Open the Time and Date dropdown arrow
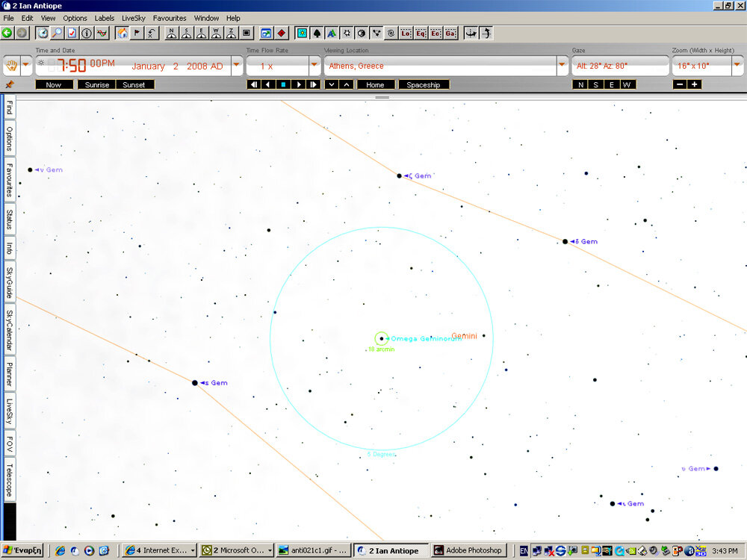Image resolution: width=747 pixels, height=560 pixels. [x=237, y=66]
